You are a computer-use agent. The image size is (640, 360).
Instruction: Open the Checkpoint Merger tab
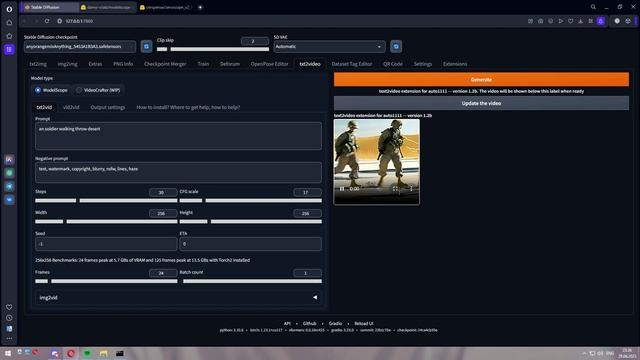point(165,64)
